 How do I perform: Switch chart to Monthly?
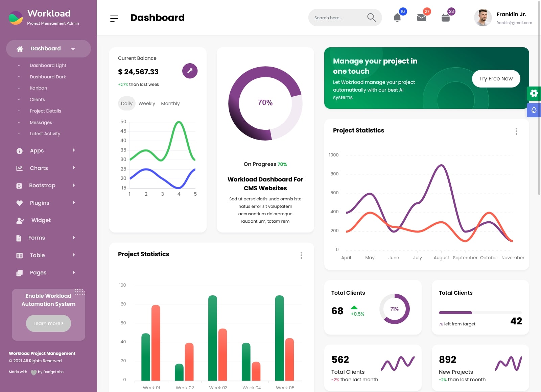click(x=170, y=103)
